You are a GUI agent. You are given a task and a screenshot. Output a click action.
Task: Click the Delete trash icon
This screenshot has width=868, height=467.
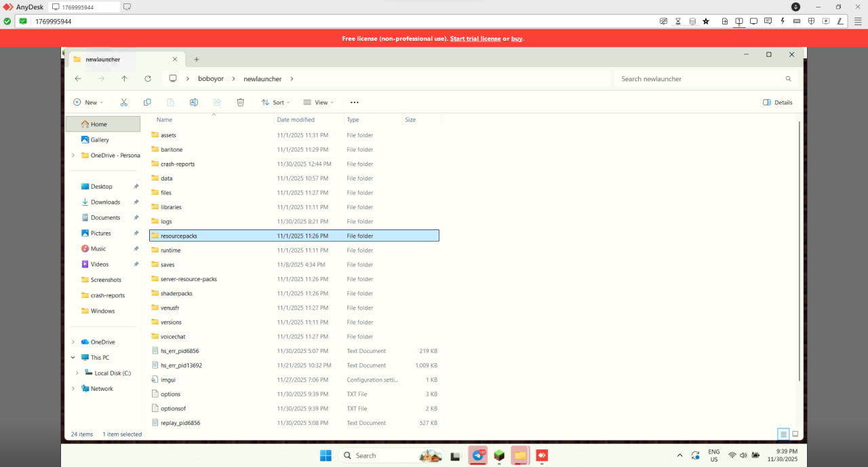coord(240,102)
